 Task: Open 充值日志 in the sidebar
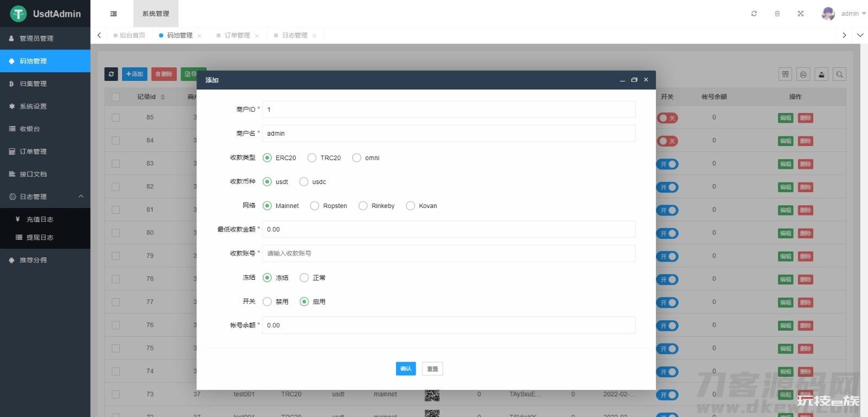click(x=45, y=219)
